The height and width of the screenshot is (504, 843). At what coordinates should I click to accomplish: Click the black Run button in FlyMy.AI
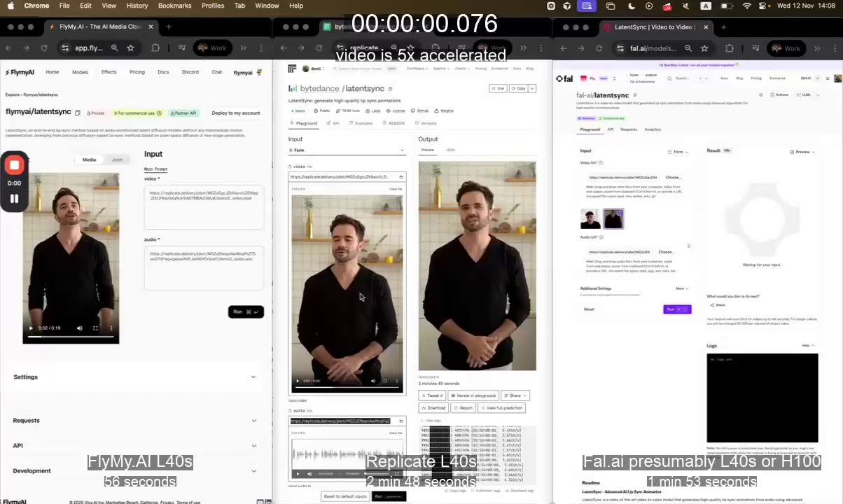click(x=246, y=311)
